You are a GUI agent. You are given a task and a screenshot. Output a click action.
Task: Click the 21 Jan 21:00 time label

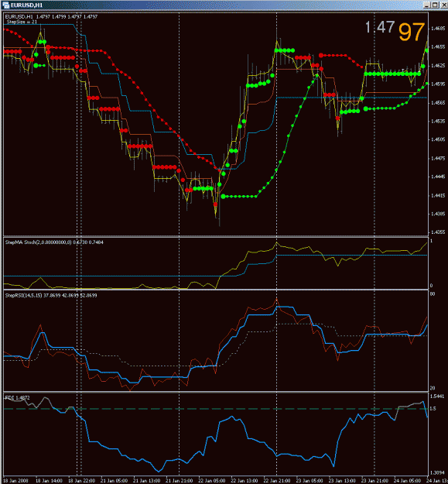pos(180,481)
